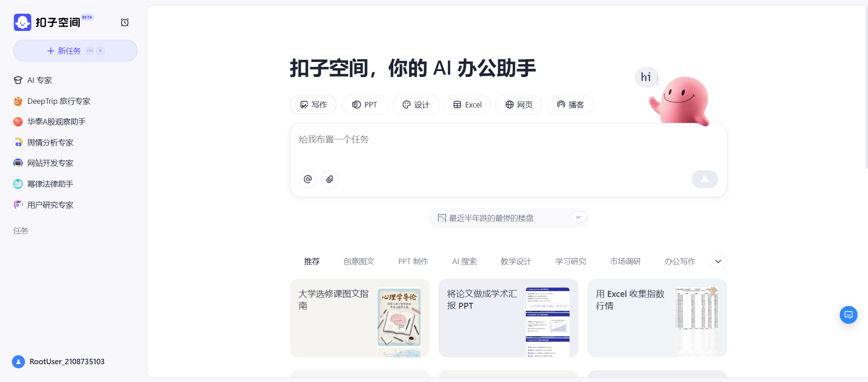This screenshot has height=382, width=868.
Task: Click the 幂律法律助手 avatar icon
Action: click(x=18, y=184)
